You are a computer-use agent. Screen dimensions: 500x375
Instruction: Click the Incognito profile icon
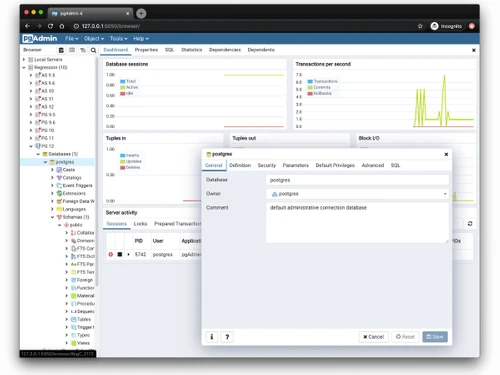[434, 26]
